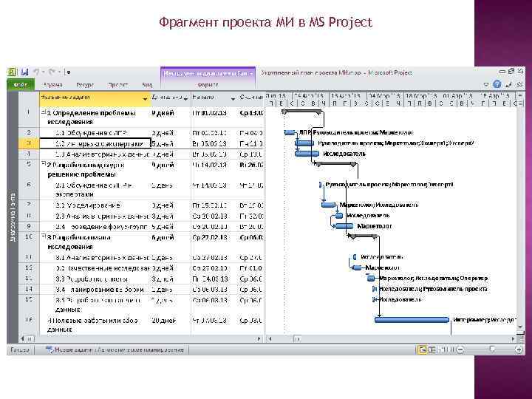Click the zoom slider thumb
Viewport: 532px width, 399px height.
[492, 349]
